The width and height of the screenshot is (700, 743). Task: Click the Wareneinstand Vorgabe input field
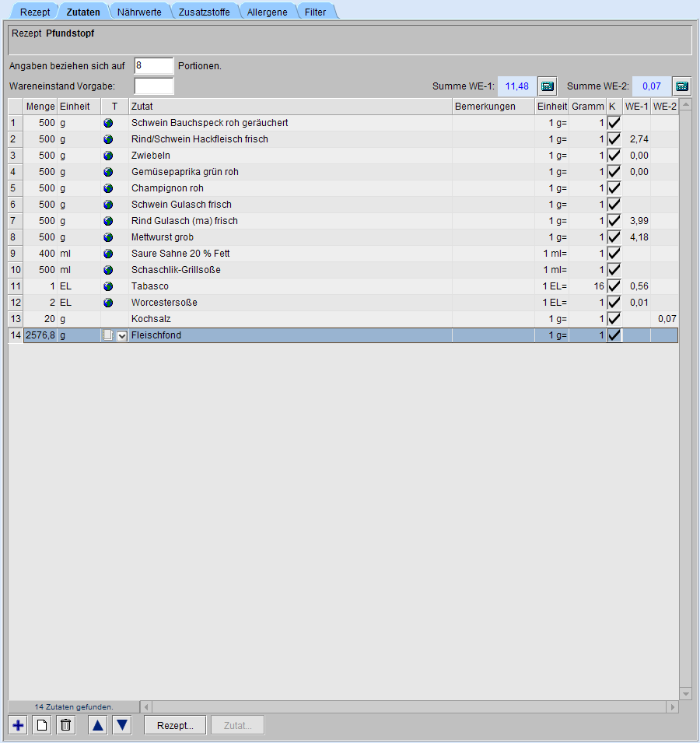(x=154, y=86)
